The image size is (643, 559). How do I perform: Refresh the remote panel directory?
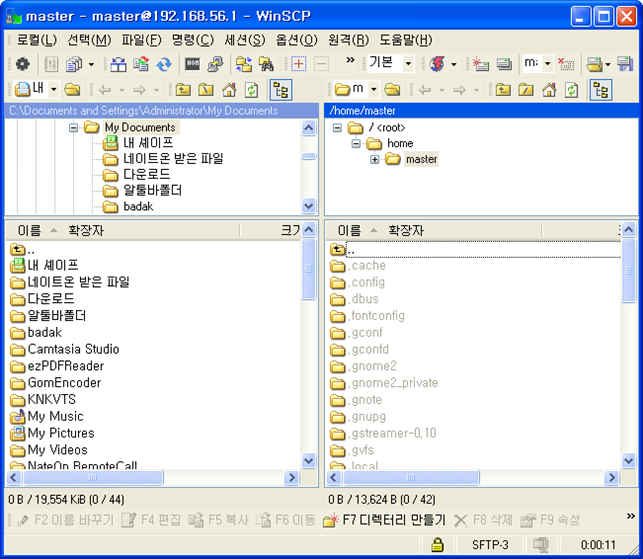[x=571, y=89]
